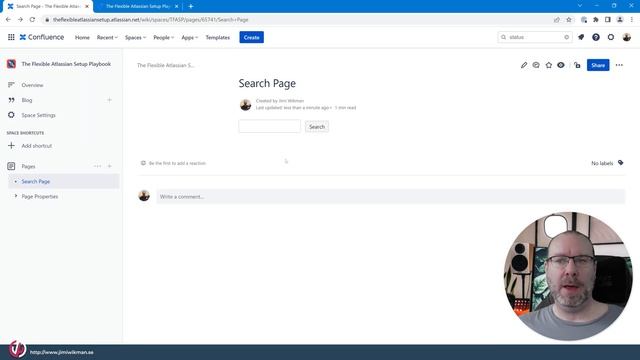This screenshot has width=640, height=360.
Task: Click the browser address bar URL
Action: point(150,20)
